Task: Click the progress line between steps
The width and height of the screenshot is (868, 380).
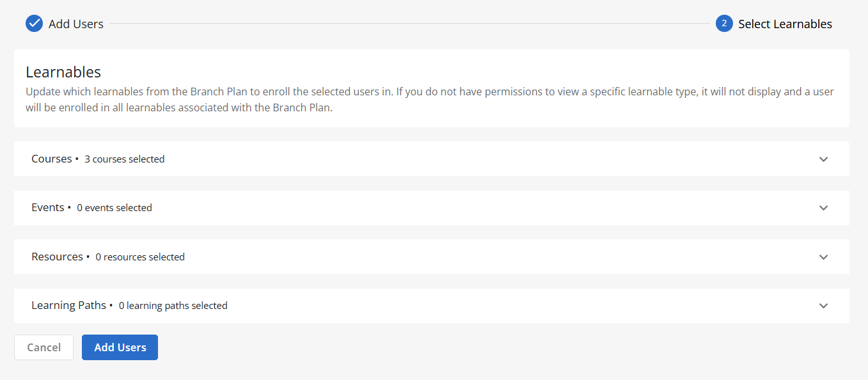Action: (x=409, y=24)
